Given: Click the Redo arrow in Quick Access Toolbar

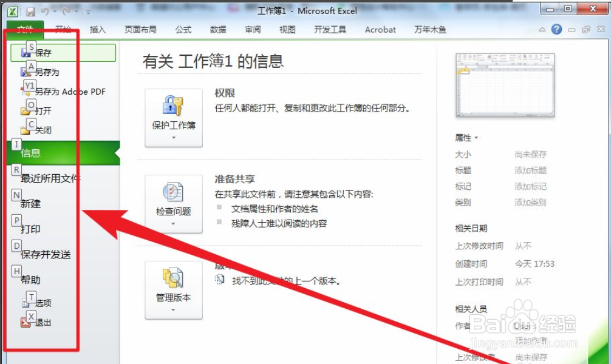Looking at the screenshot, I should point(66,12).
